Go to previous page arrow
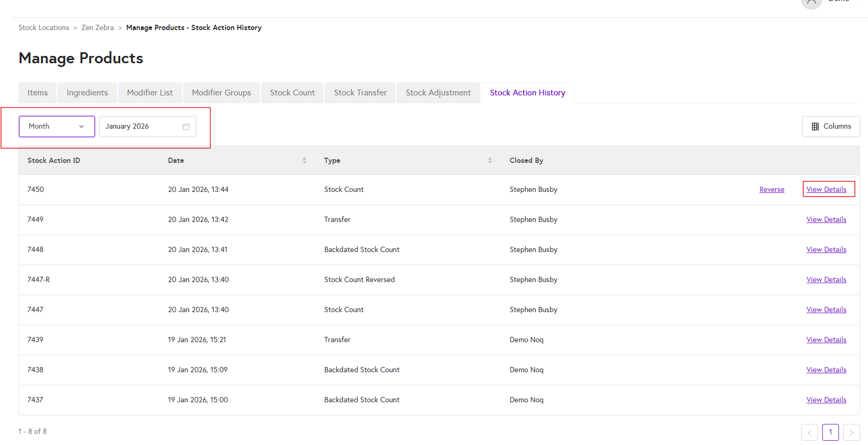Screen dimensions: 868x445 pyautogui.click(x=809, y=432)
